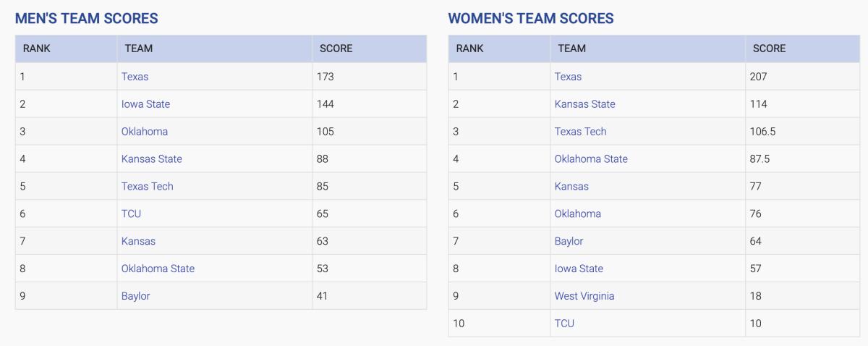Click Kansas in men's team table
This screenshot has height=346, width=868.
138,242
